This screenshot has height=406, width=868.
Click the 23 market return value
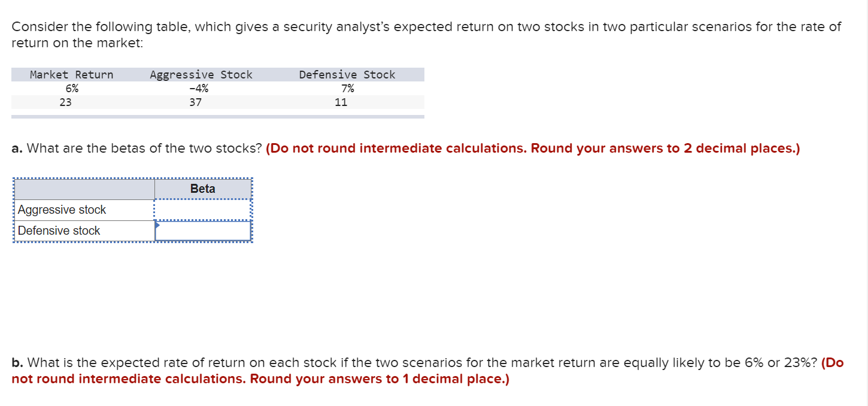point(66,102)
